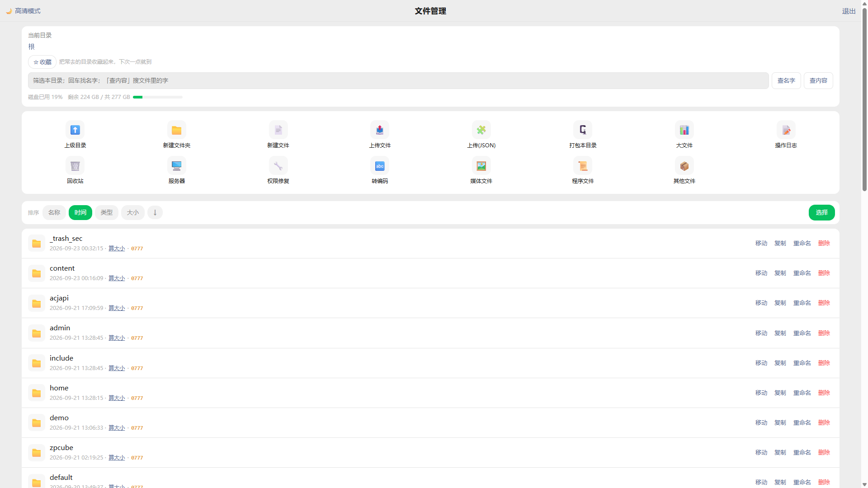Toggle 高清模式 HD mode
The width and height of the screenshot is (868, 488).
[x=23, y=11]
